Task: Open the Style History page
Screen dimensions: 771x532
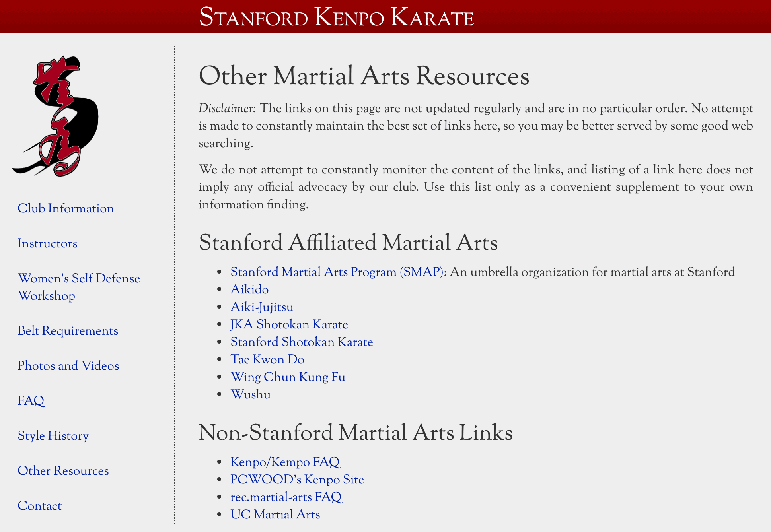Action: (x=53, y=436)
